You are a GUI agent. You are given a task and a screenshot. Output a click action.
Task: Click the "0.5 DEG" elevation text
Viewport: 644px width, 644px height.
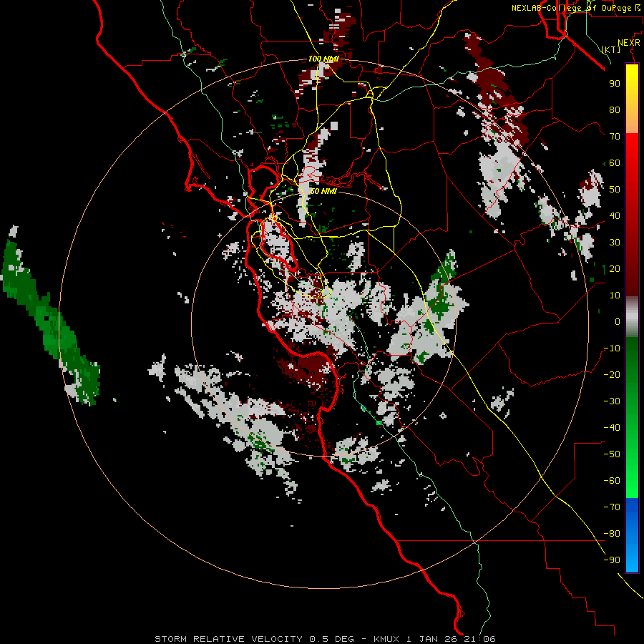click(x=331, y=639)
